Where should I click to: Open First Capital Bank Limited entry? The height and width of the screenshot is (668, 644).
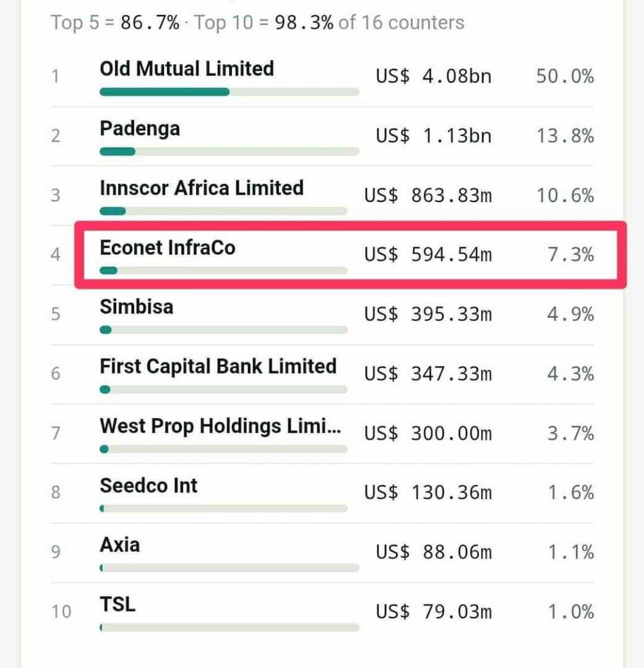322,374
